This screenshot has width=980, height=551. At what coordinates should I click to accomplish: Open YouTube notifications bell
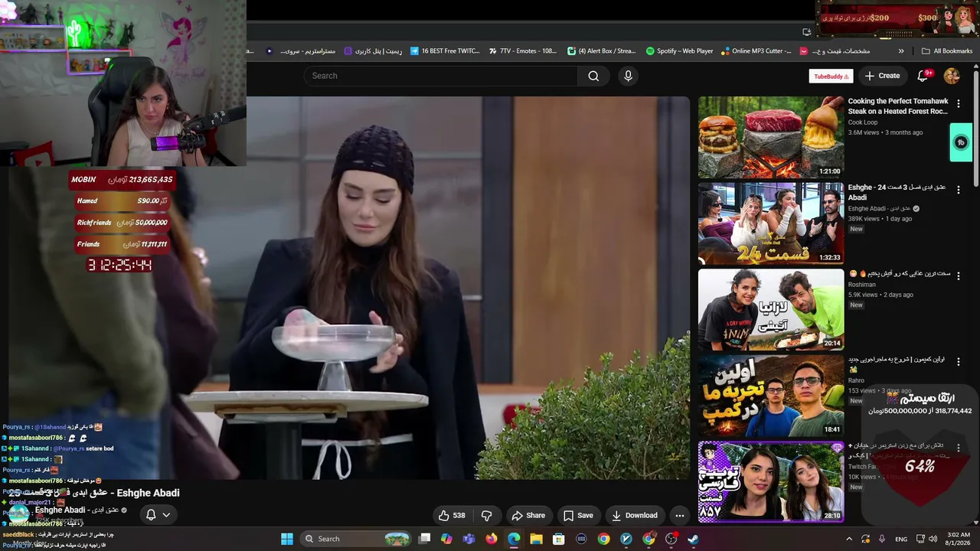923,76
